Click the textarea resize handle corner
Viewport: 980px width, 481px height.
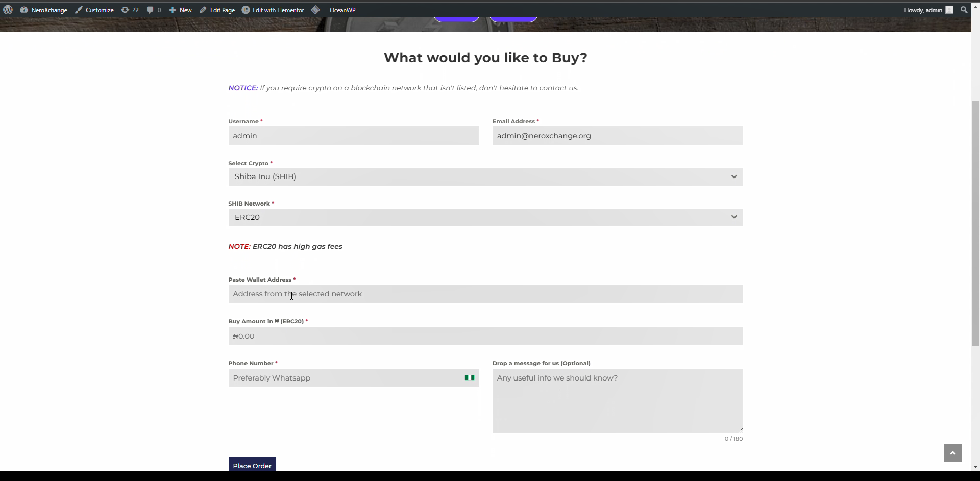pyautogui.click(x=740, y=430)
